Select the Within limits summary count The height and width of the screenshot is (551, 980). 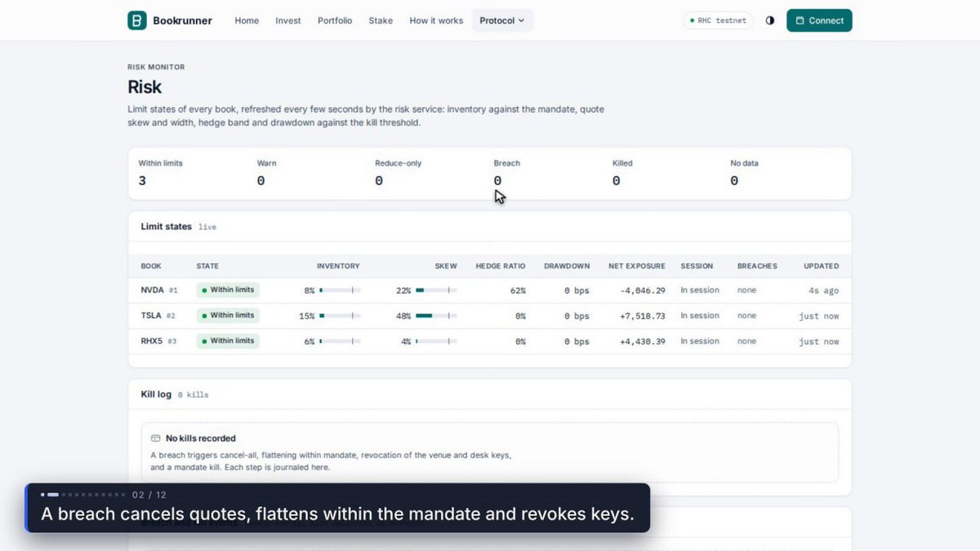click(x=142, y=180)
